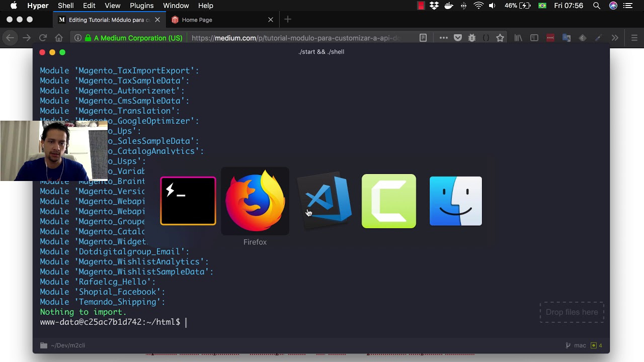Open the Edit menu
This screenshot has height=362, width=644.
click(x=89, y=6)
